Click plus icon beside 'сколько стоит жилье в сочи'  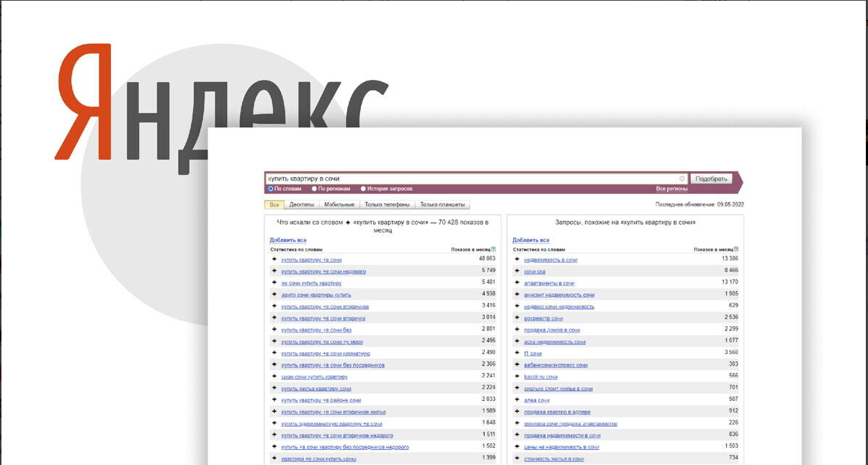click(517, 388)
